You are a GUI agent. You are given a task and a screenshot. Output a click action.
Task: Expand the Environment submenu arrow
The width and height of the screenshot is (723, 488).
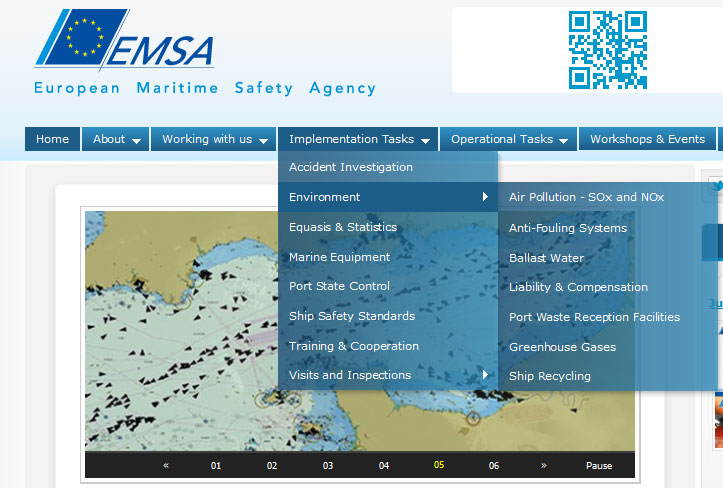485,197
